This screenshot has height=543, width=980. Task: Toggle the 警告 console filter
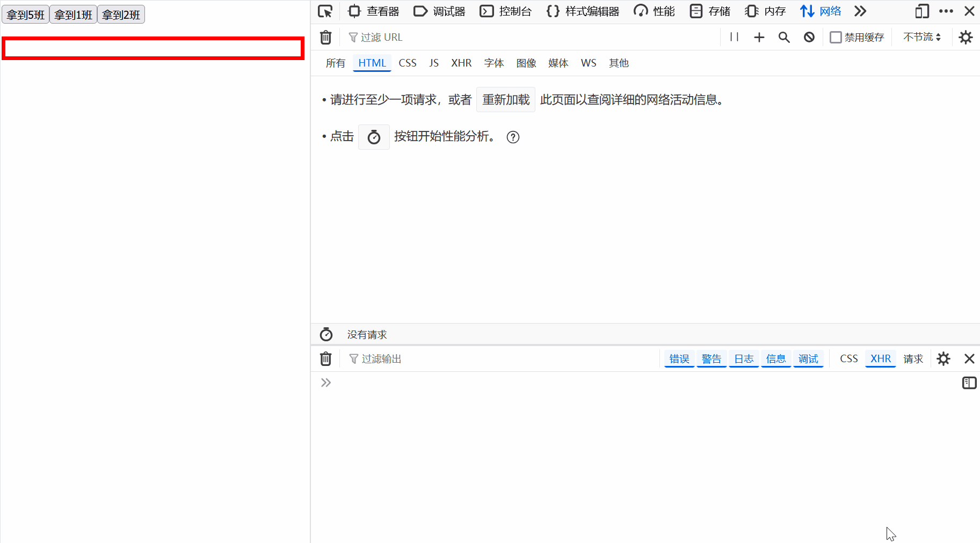[712, 358]
